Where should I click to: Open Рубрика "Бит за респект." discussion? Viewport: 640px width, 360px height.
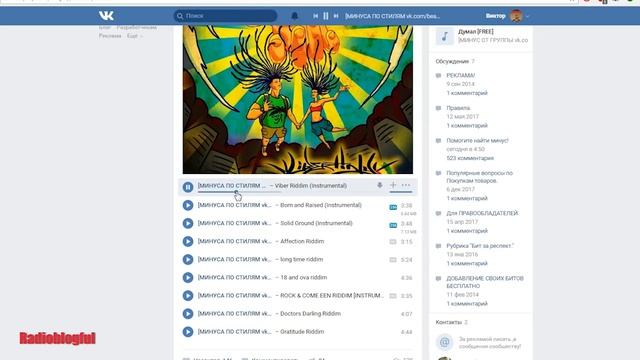[x=480, y=246]
